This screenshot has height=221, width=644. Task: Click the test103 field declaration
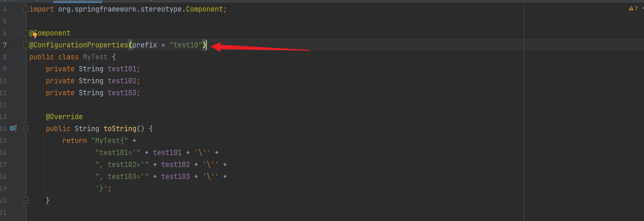[122, 93]
